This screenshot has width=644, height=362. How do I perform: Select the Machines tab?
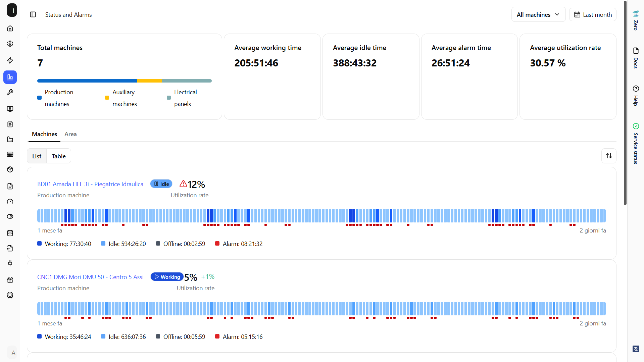(44, 134)
